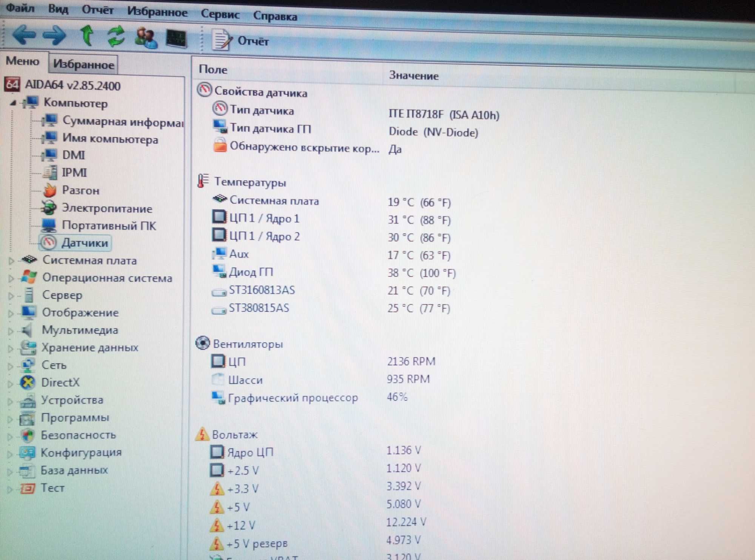Expand the Отображение tree node
This screenshot has width=755, height=560.
(11, 313)
